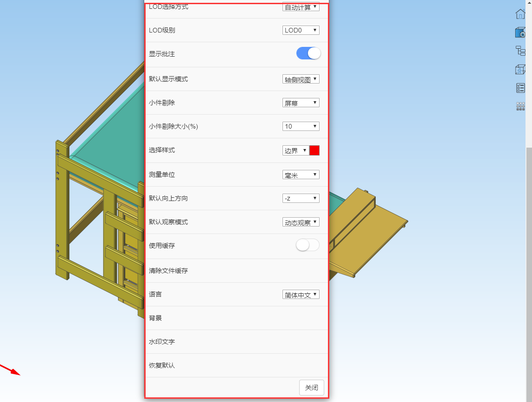Click the Home view icon
Viewport: 532px width, 402px height.
pos(520,14)
